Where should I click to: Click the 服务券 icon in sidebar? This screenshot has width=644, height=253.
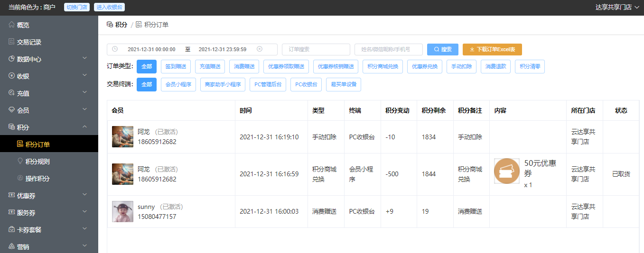11,212
